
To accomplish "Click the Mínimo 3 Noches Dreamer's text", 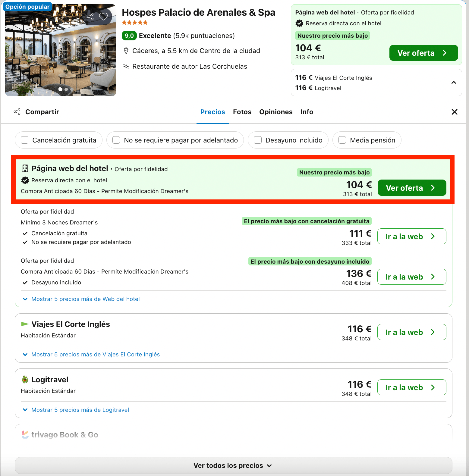I will [59, 222].
